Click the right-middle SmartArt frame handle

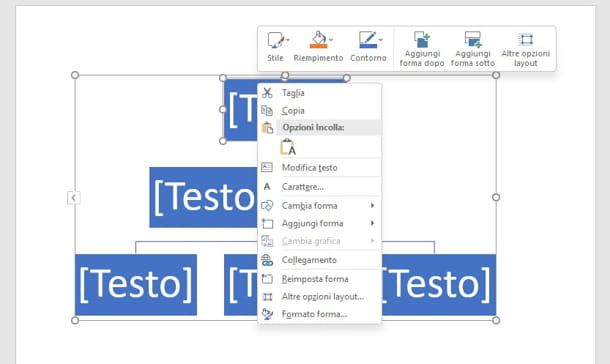496,198
